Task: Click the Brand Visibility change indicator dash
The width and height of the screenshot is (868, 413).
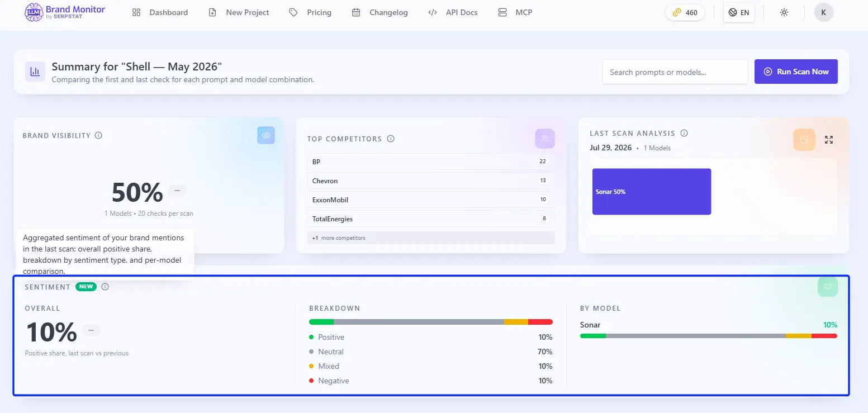Action: click(177, 191)
